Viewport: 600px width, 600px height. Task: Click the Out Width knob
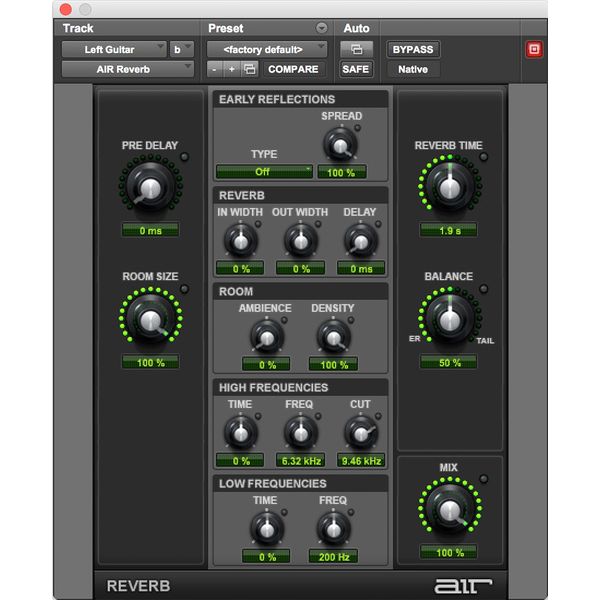coord(301,241)
